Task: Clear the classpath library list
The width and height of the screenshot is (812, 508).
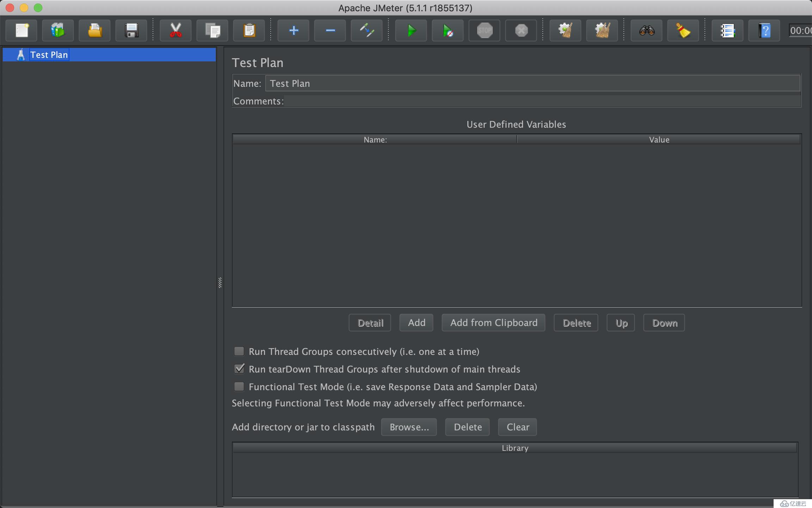Action: (517, 427)
